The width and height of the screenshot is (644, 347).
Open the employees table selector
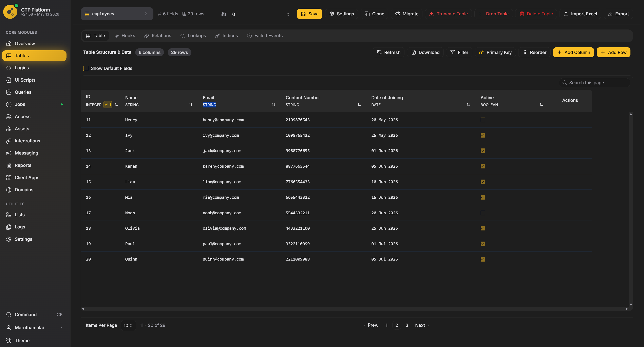pos(117,14)
